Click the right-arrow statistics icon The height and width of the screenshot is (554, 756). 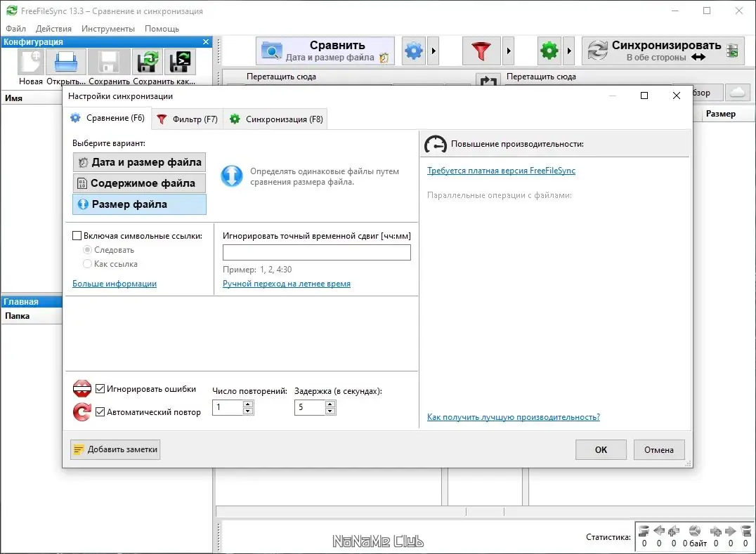pos(731,531)
